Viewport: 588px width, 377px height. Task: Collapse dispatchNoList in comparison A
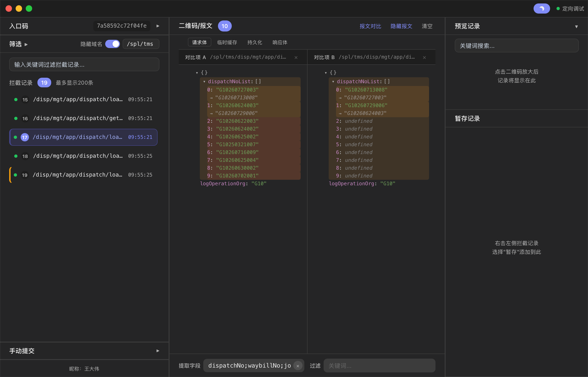click(x=204, y=82)
